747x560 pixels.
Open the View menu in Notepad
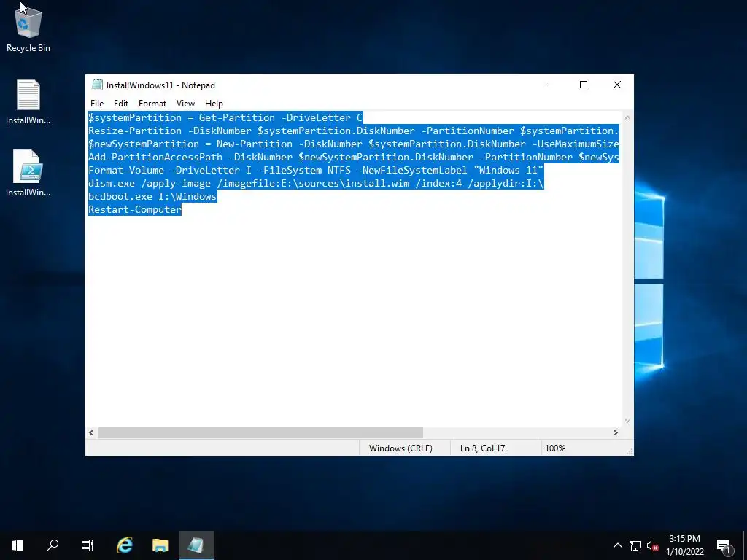pos(185,104)
